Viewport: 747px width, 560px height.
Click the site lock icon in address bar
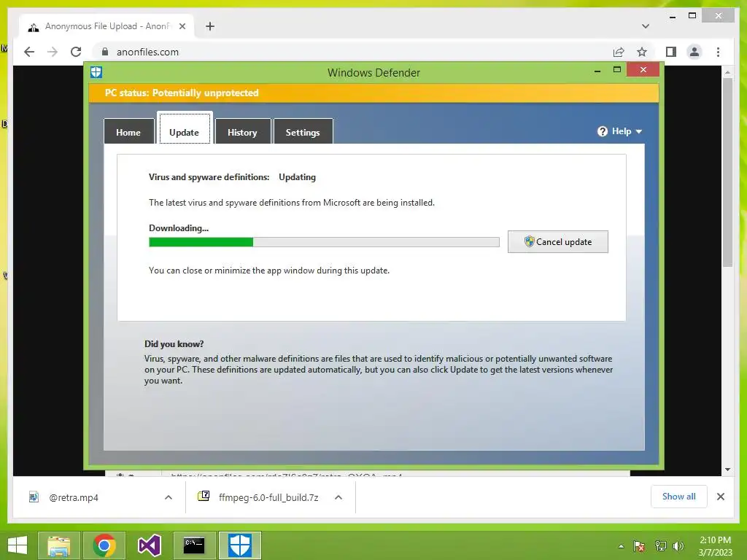click(x=105, y=52)
